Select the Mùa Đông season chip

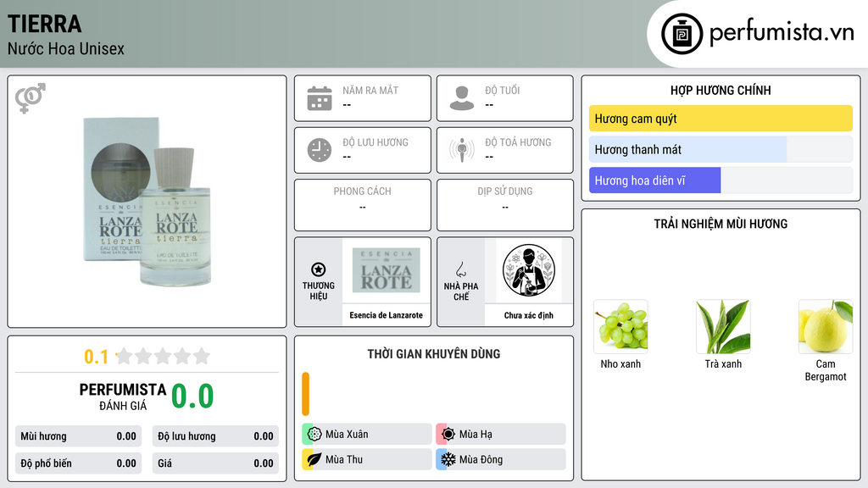pyautogui.click(x=500, y=459)
